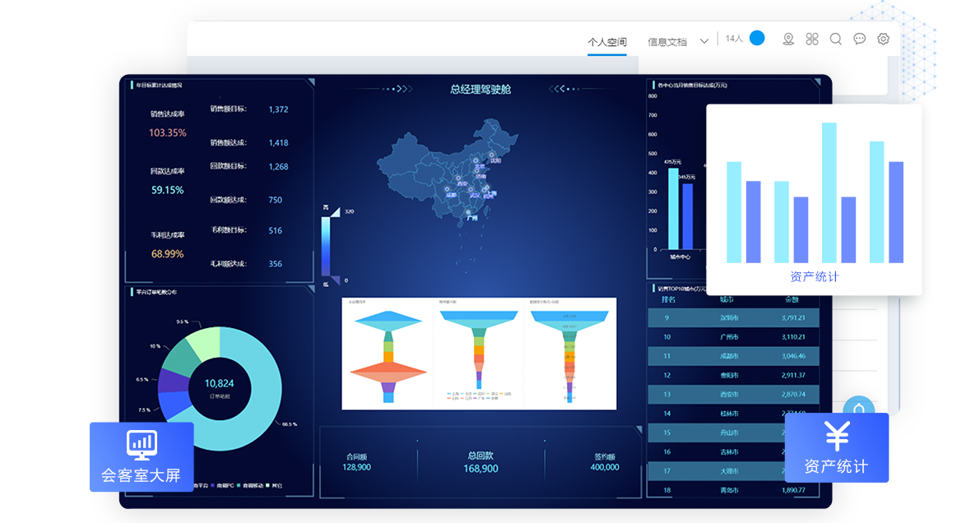Open the four-square apps grid icon

click(812, 39)
